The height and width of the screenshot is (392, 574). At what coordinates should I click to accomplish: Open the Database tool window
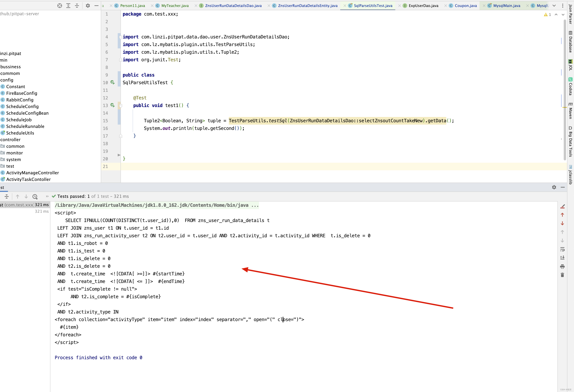pyautogui.click(x=570, y=42)
